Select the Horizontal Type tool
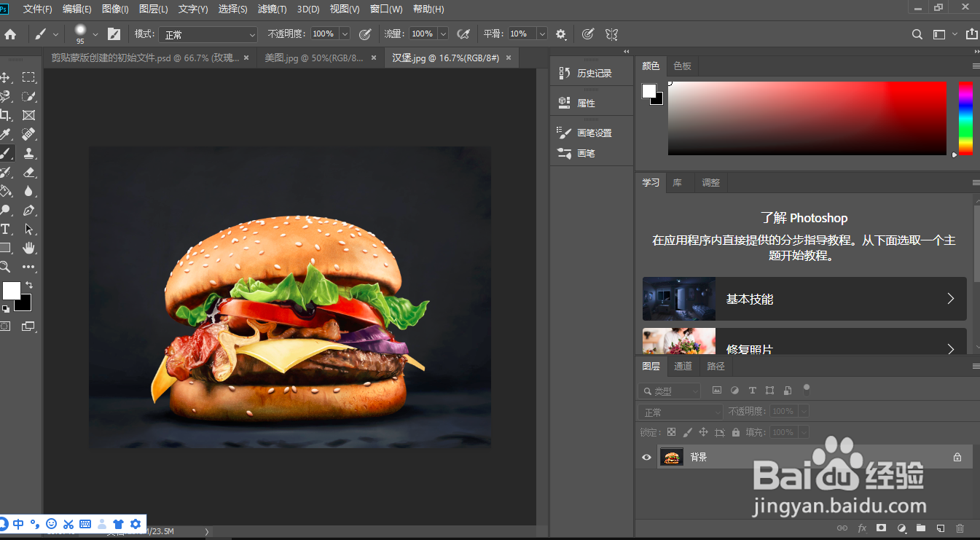The image size is (980, 540). point(5,229)
